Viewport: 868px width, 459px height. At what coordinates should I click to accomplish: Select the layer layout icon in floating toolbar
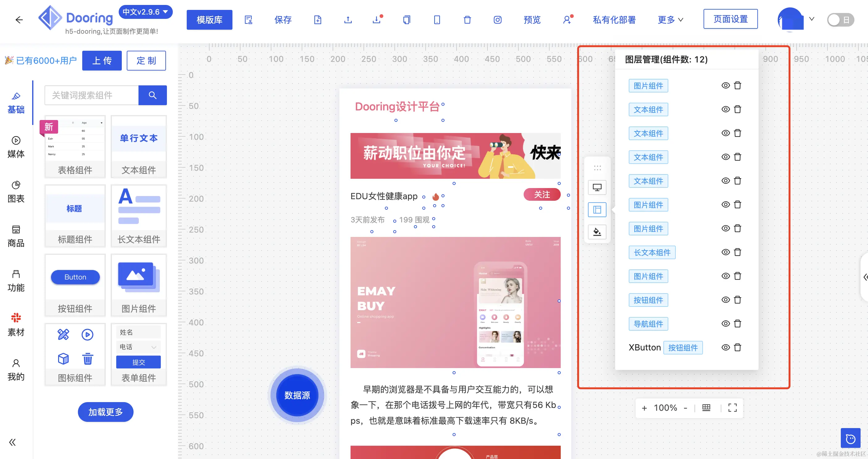point(597,209)
